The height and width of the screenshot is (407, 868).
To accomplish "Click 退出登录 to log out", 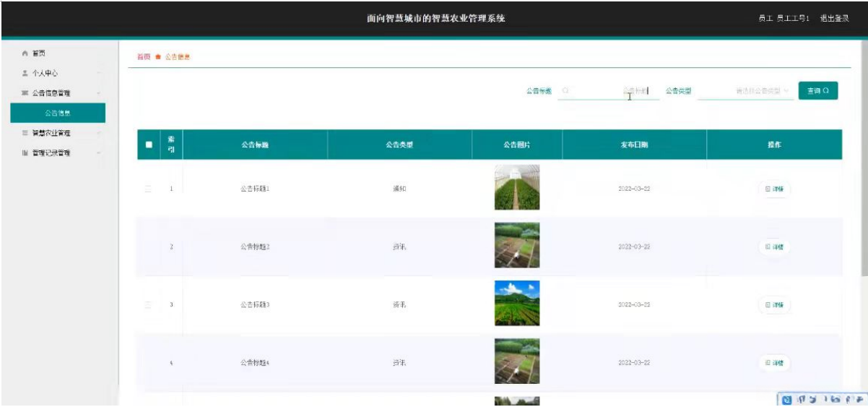I will click(834, 18).
